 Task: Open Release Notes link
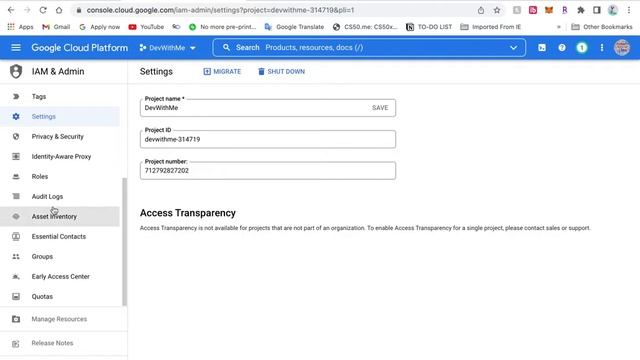(x=52, y=343)
